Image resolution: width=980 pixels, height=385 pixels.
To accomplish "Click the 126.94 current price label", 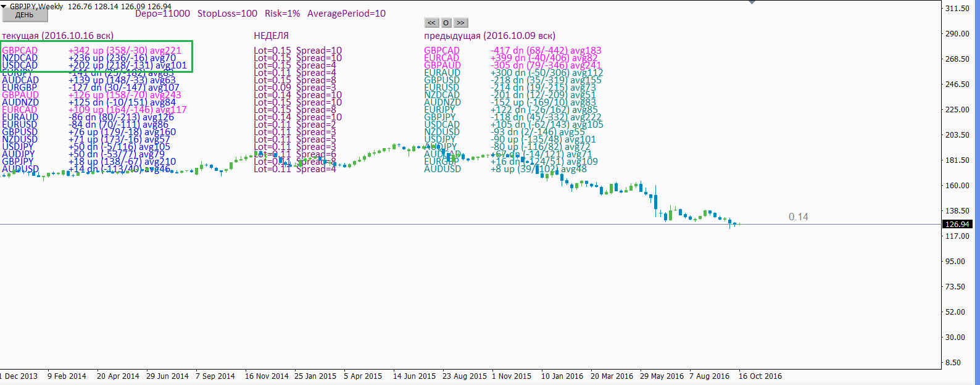I will (x=957, y=224).
